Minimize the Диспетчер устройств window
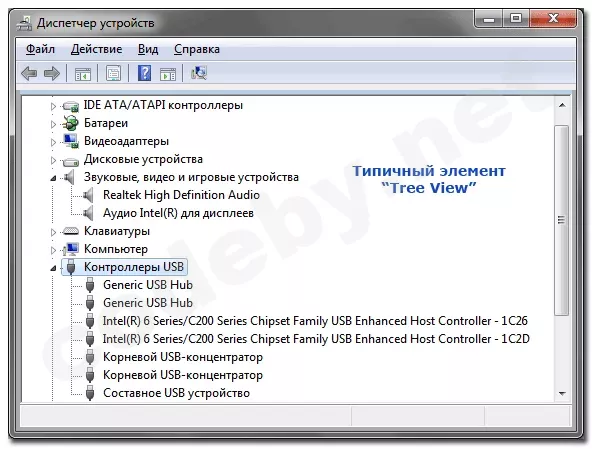The width and height of the screenshot is (592, 449). (489, 19)
